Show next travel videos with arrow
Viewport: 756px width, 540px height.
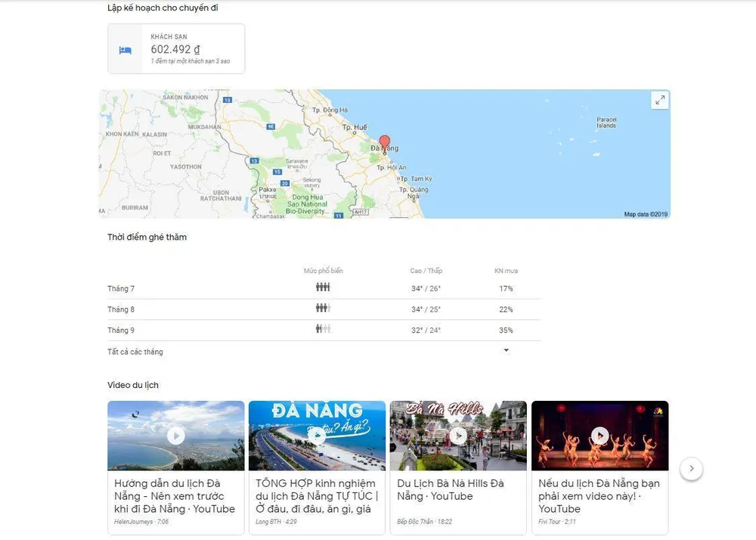click(x=691, y=469)
